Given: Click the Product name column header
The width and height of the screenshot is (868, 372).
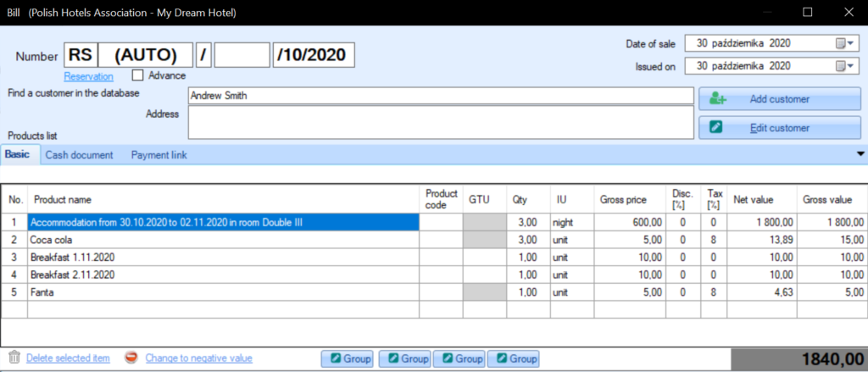Looking at the screenshot, I should 224,199.
